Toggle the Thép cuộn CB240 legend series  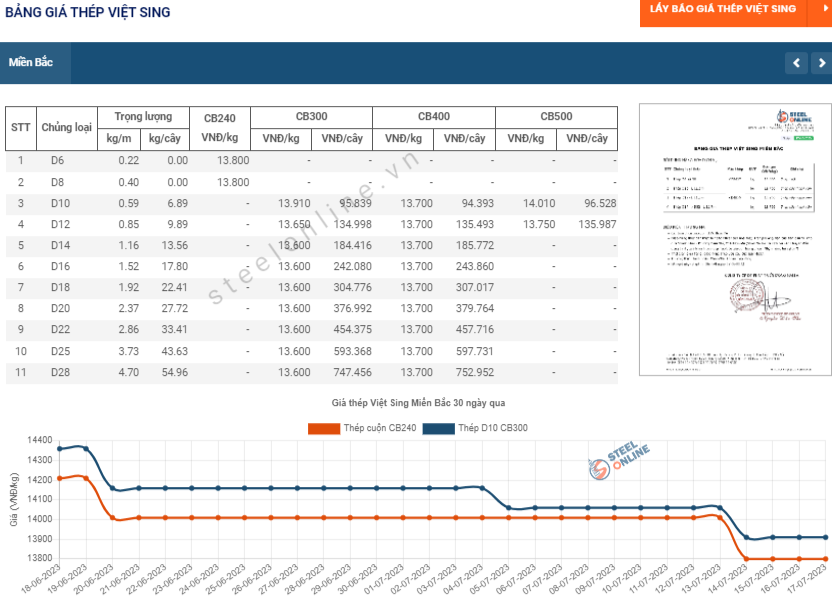click(x=362, y=428)
